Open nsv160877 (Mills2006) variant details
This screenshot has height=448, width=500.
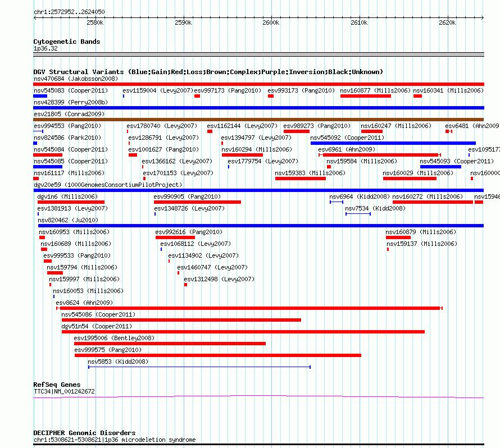tap(365, 96)
